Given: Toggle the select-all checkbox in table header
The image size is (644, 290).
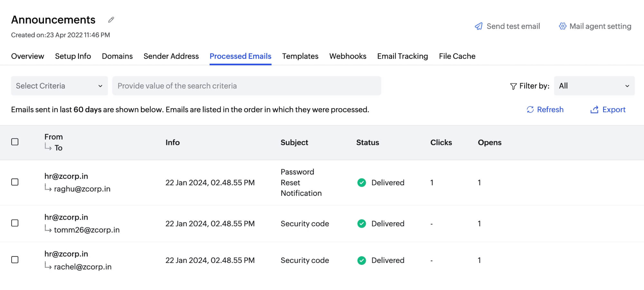Looking at the screenshot, I should click(x=15, y=142).
